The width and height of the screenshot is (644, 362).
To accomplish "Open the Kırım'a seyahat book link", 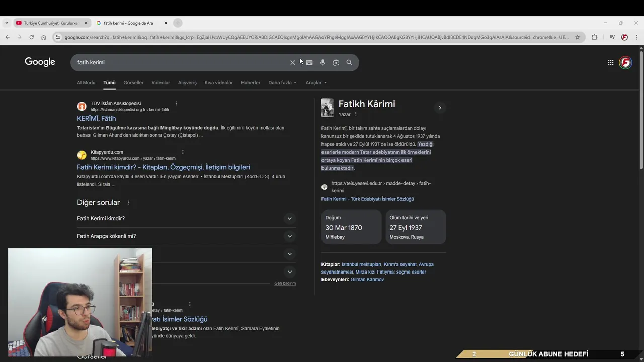I will pos(400,264).
